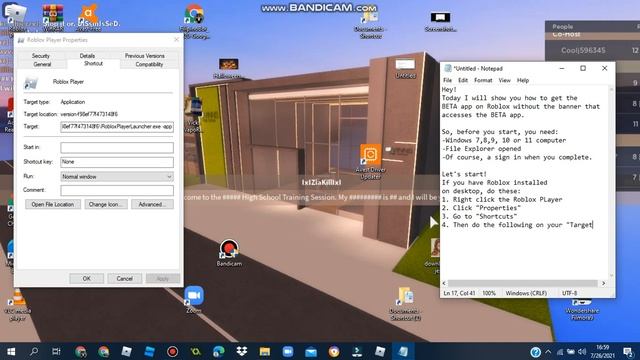This screenshot has width=640, height=360.
Task: Select the Shortcut tab
Action: tap(93, 64)
